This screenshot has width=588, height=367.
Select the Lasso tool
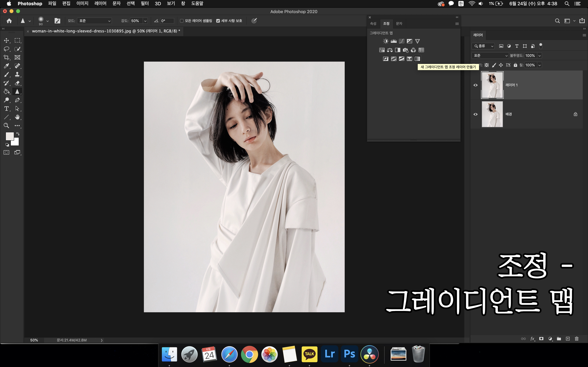[x=6, y=49]
